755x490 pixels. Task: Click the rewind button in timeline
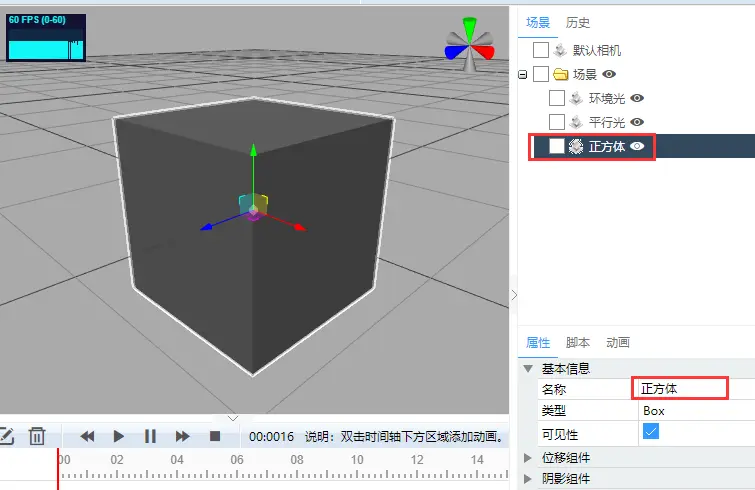(87, 436)
